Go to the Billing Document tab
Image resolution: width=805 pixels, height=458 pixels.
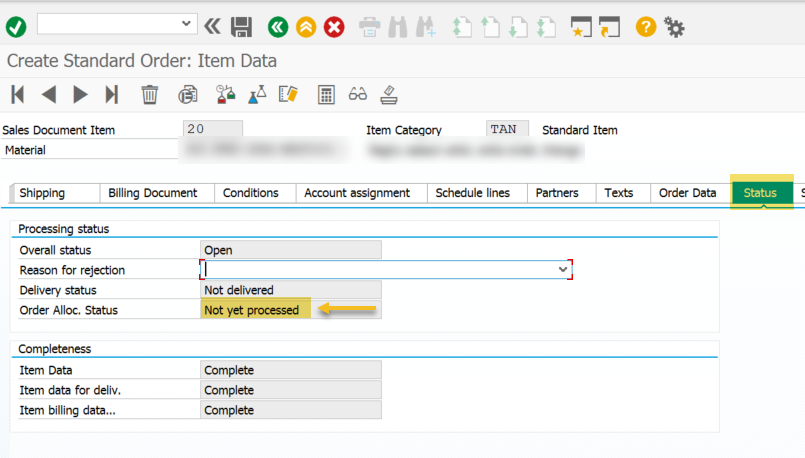click(156, 193)
